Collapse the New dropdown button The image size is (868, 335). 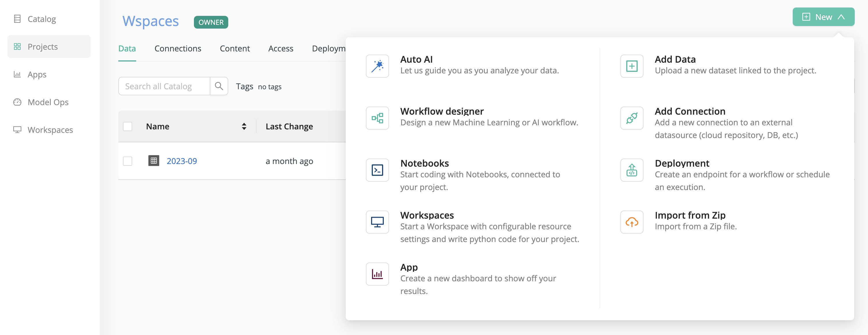pyautogui.click(x=823, y=17)
